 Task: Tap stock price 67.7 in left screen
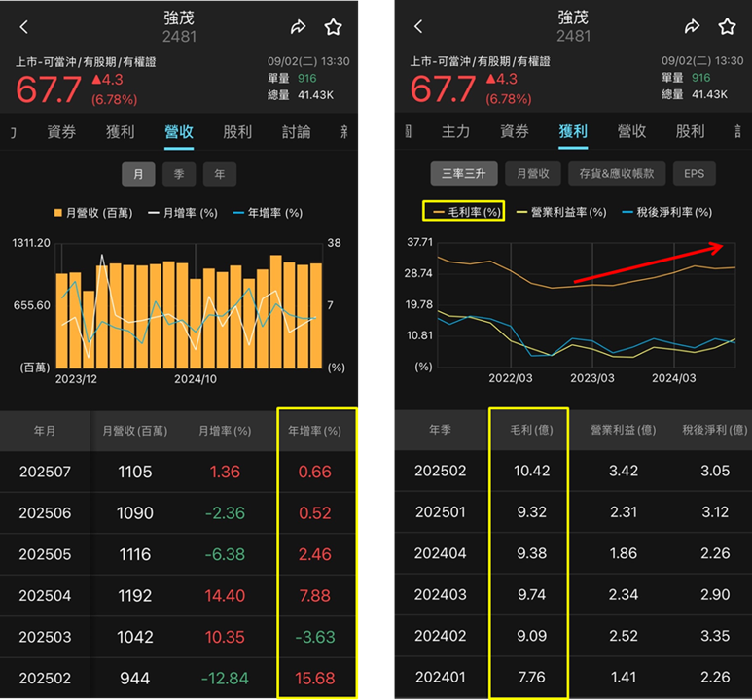pos(49,89)
